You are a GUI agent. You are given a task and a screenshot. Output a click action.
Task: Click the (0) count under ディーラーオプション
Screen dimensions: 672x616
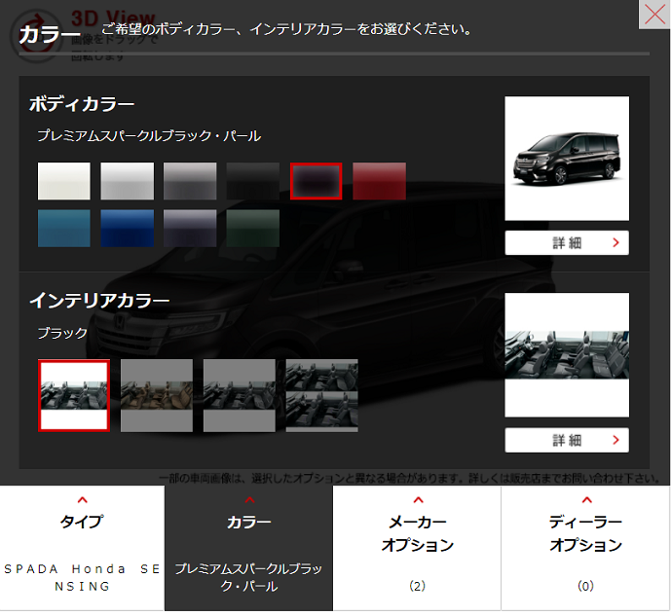(586, 586)
